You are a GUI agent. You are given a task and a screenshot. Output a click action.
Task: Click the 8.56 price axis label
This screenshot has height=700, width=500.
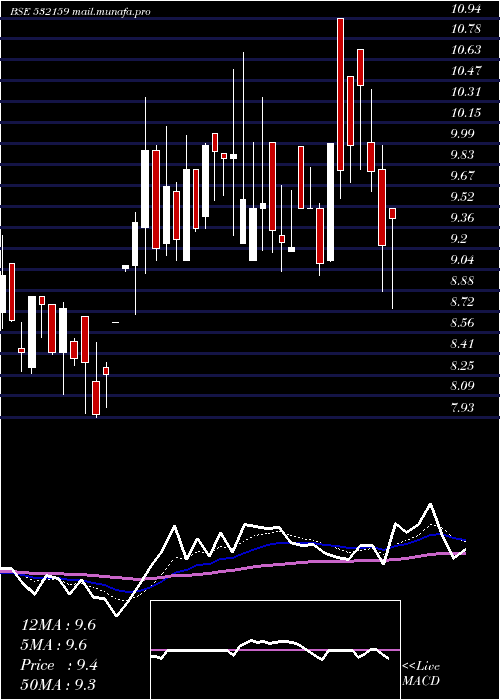[462, 323]
